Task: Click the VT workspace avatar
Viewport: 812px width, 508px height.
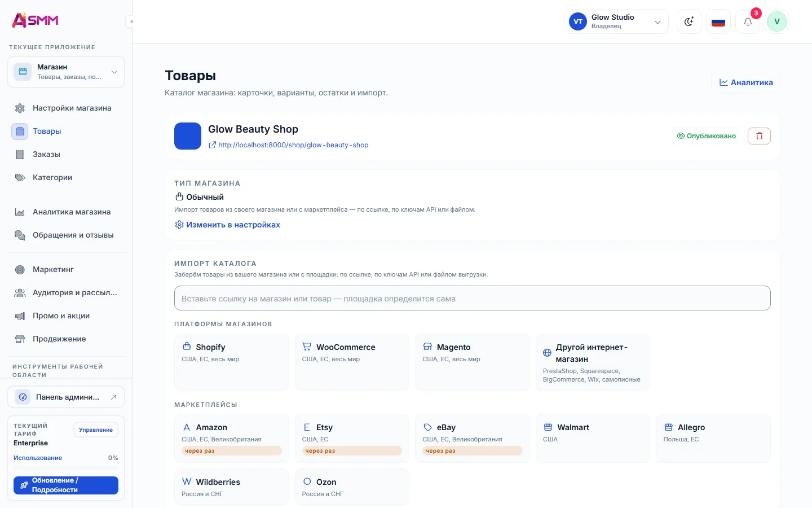Action: click(x=578, y=21)
